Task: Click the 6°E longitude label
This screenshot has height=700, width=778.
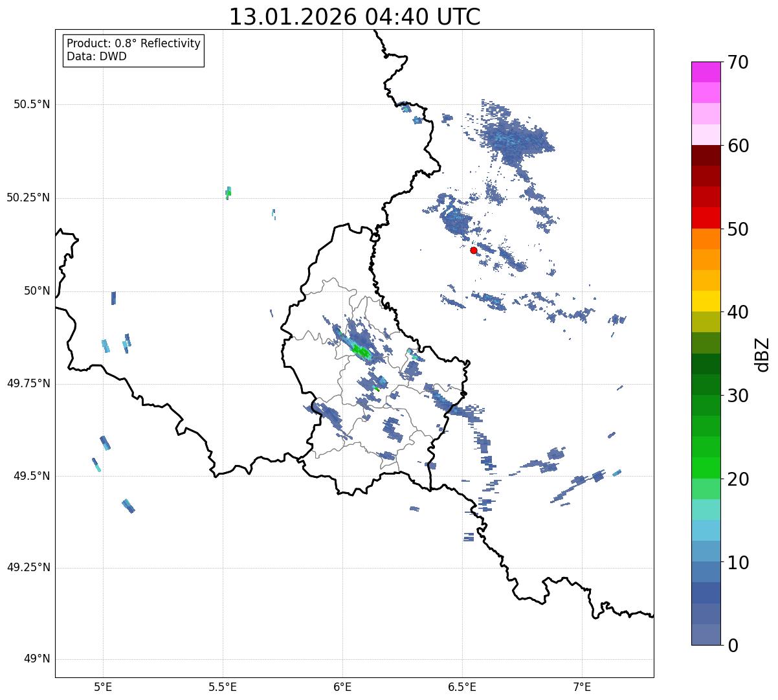Action: (x=342, y=687)
